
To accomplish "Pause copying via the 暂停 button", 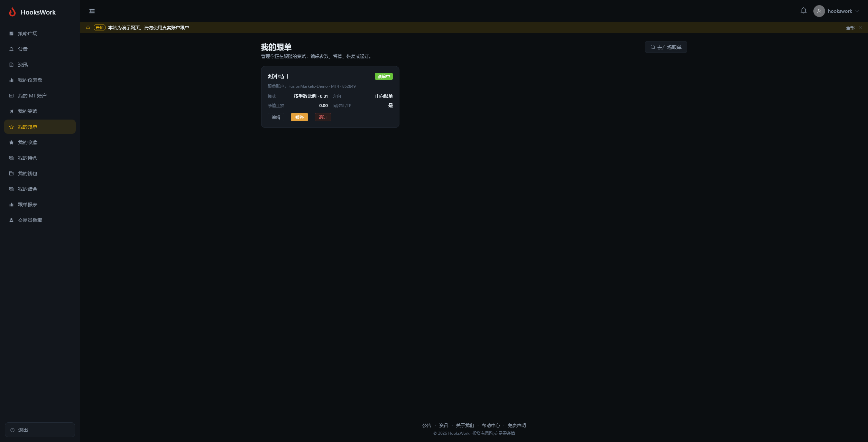I will 299,117.
